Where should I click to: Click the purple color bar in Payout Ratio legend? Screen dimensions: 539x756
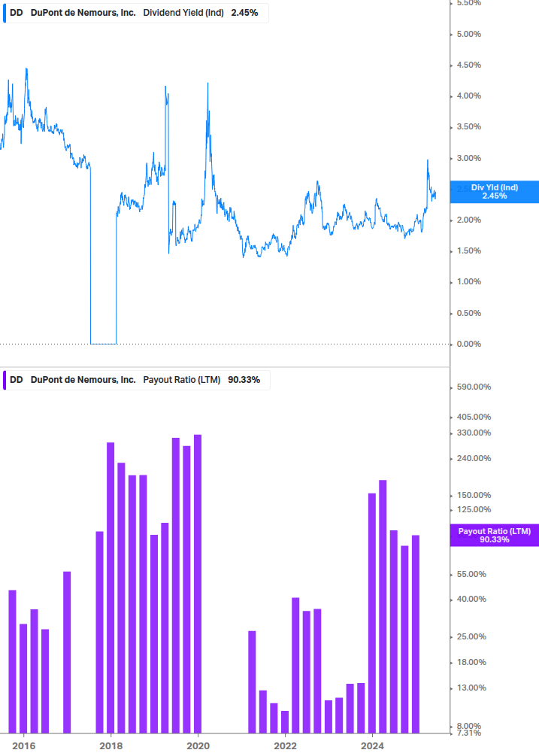(5, 380)
